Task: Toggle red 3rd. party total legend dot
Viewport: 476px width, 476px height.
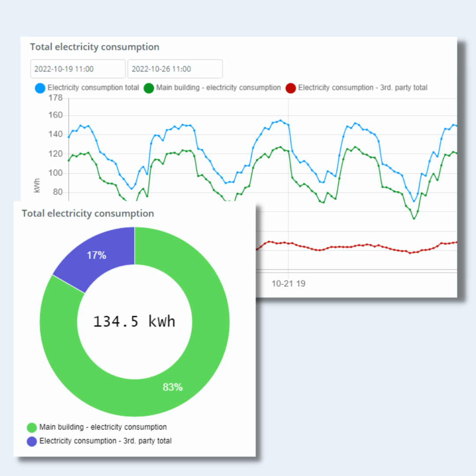Action: tap(291, 88)
